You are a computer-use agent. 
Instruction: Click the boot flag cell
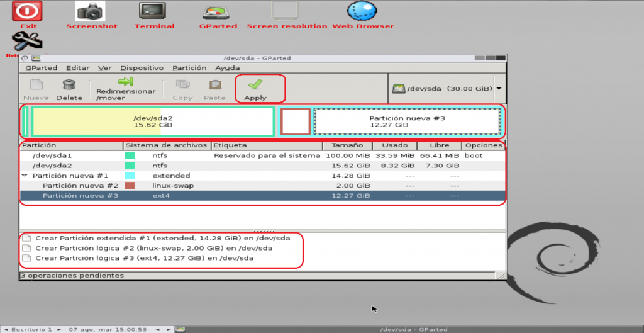tap(474, 156)
